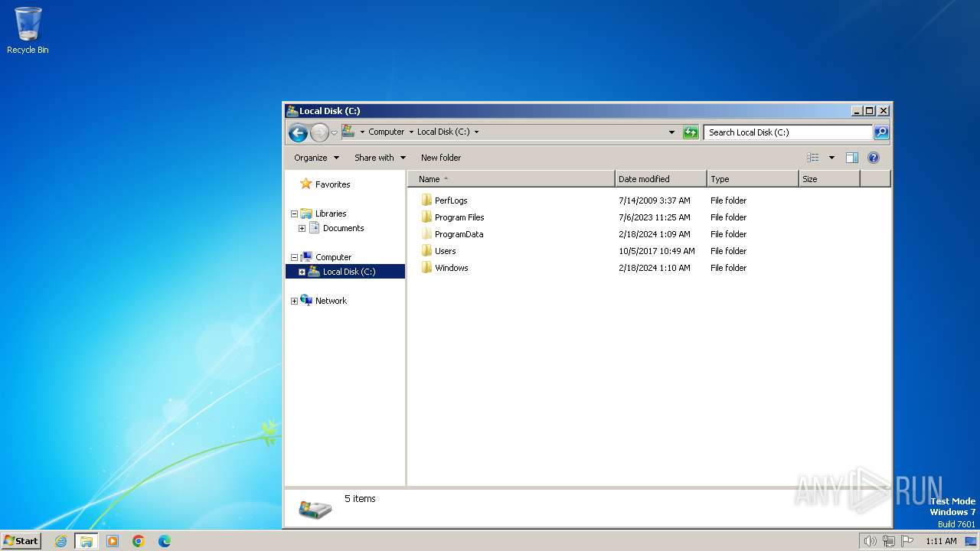Open Explorer help icon
The image size is (980, 551).
[x=874, y=158]
